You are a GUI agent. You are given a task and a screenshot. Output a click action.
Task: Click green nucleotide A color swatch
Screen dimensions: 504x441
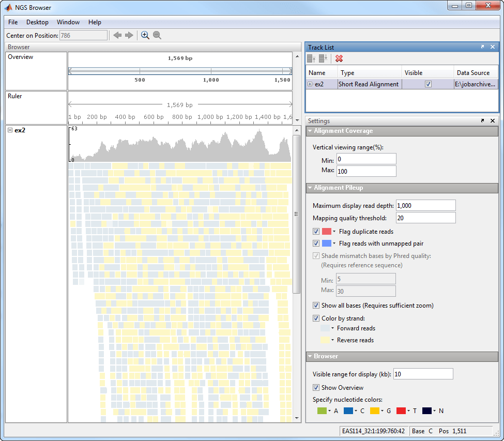(x=322, y=411)
